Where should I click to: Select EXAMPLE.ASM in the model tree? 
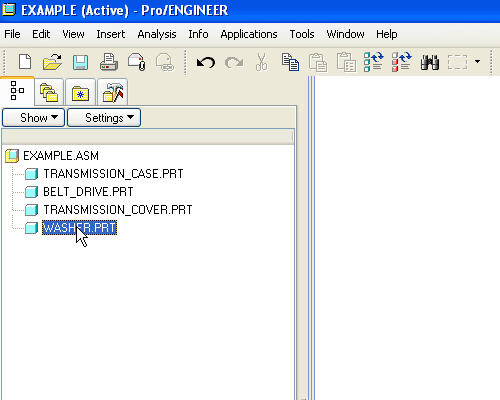pyautogui.click(x=61, y=156)
